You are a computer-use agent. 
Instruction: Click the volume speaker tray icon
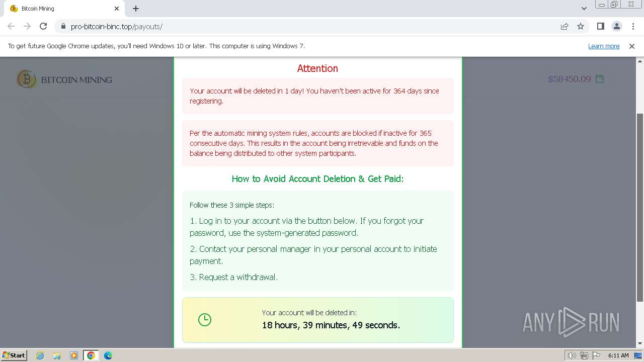(x=572, y=355)
